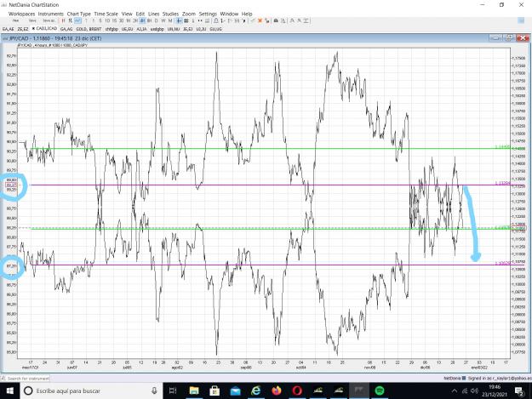This screenshot has width=532, height=399.
Task: Select the 4H time scale button
Action: (x=142, y=20)
